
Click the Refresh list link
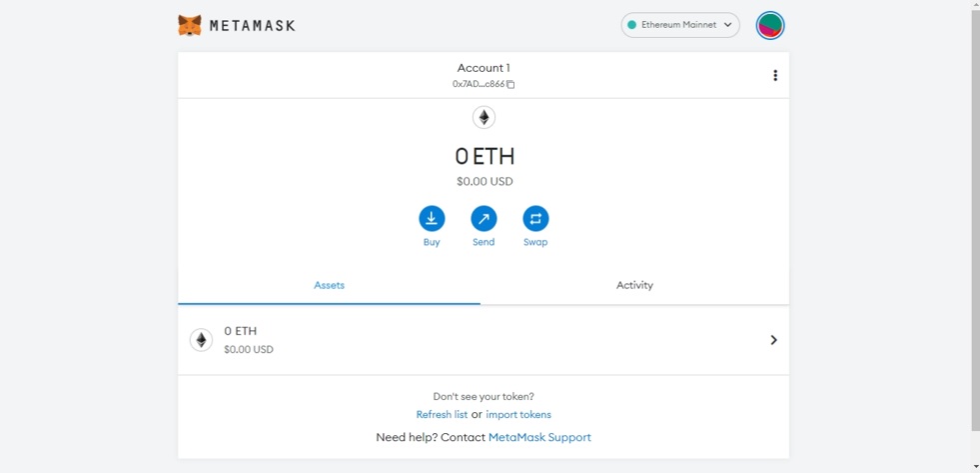(x=442, y=414)
